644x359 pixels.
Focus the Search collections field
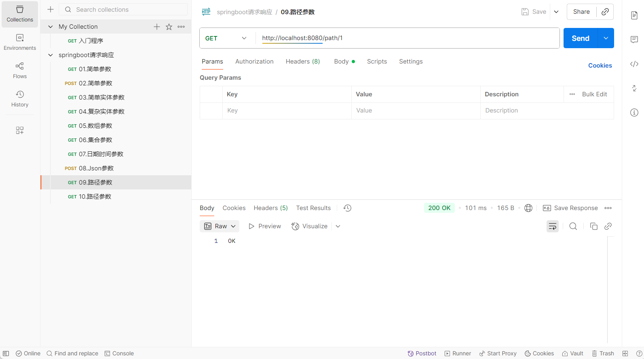tap(123, 9)
